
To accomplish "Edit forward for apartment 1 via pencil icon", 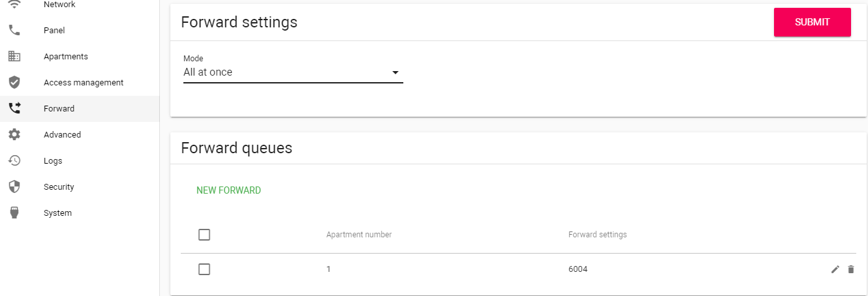I will (x=835, y=269).
